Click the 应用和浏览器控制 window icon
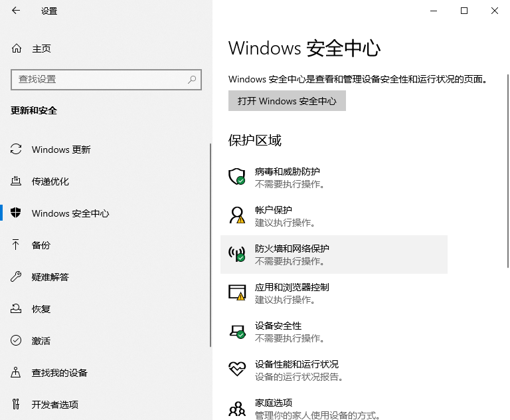Screen dimensions: 510x420 237,292
